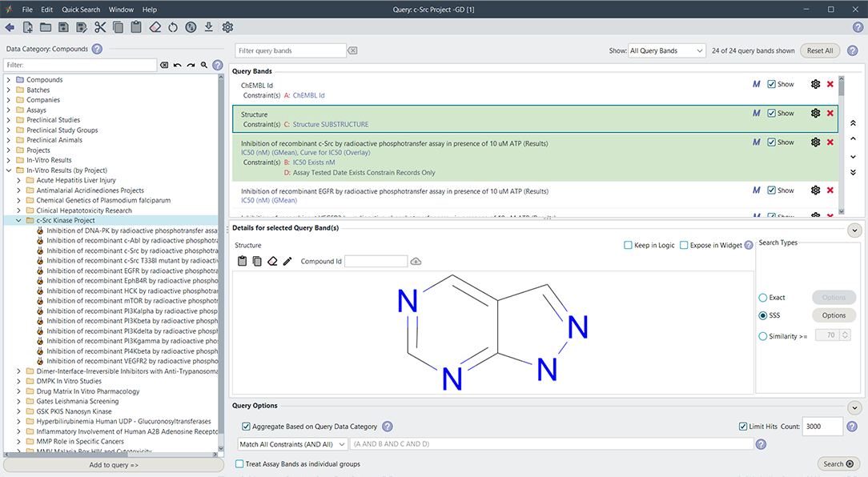Open the Show All Query Bands dropdown

pos(666,50)
